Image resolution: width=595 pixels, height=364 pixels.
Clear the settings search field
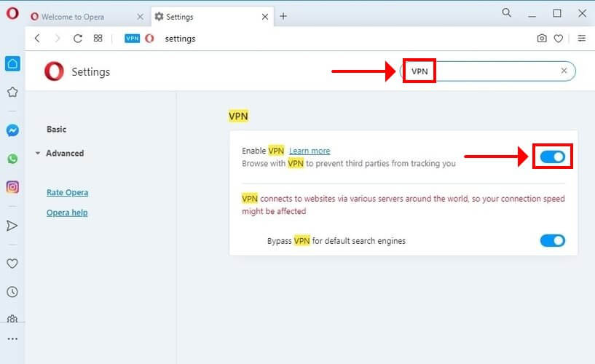[x=564, y=71]
